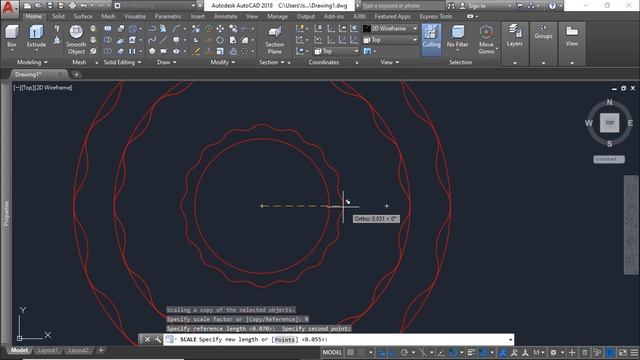Open the Solid ribbon tab
Screen dimensions: 640x360
(x=58, y=16)
